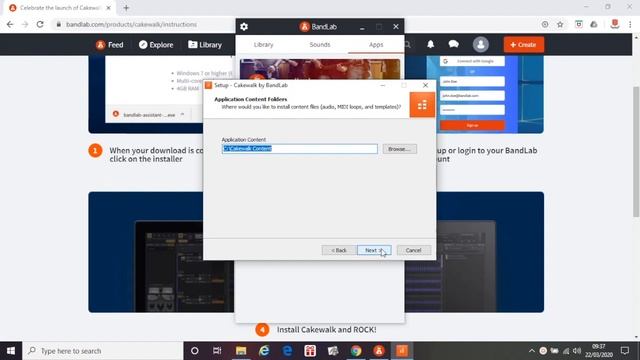
Task: Open Library on BandLab website navbar
Action: click(205, 45)
